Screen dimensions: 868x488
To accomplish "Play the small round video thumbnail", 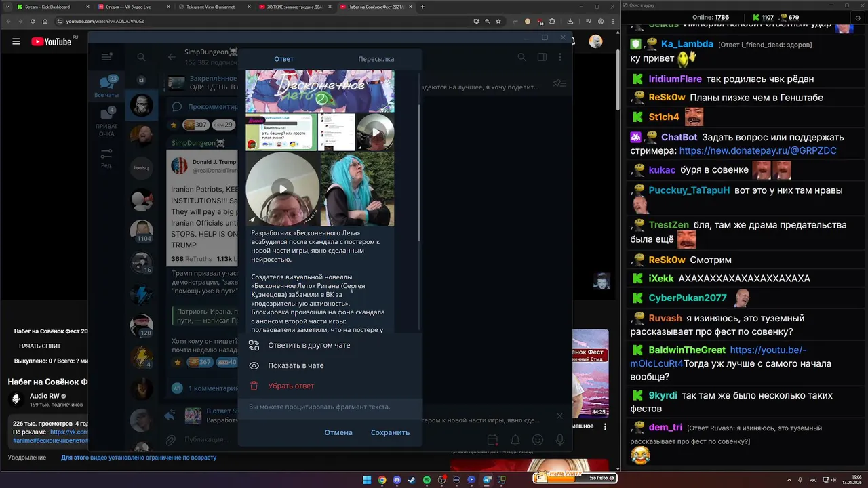I will tap(375, 132).
